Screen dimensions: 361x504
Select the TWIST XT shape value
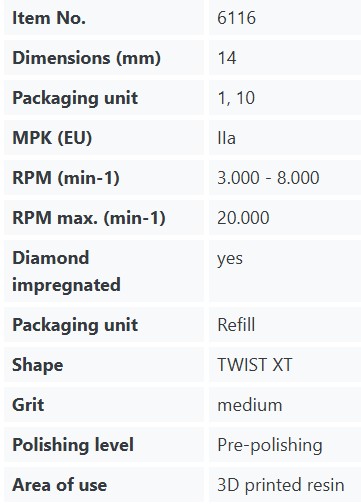pyautogui.click(x=255, y=365)
